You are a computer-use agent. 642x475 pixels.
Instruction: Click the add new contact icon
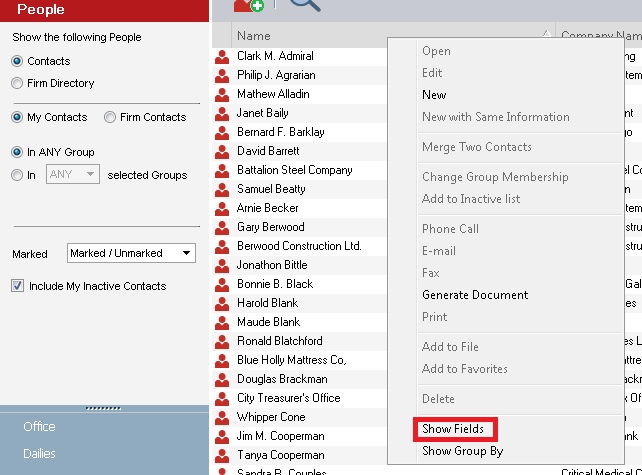tap(248, 6)
